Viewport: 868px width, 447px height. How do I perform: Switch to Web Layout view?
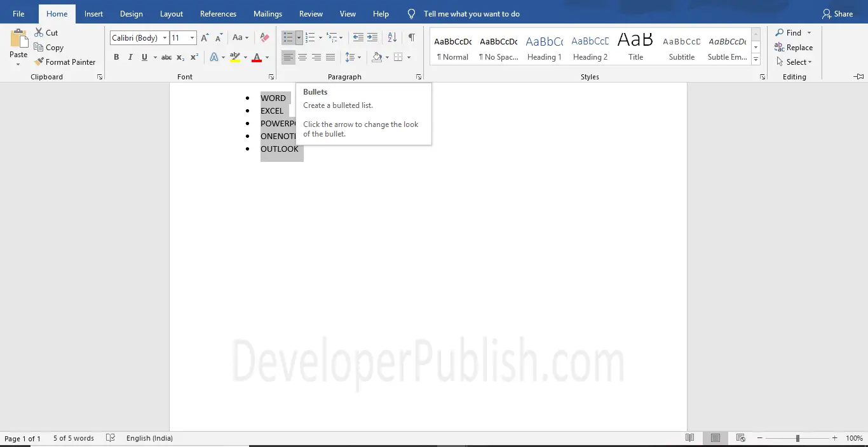click(x=740, y=438)
